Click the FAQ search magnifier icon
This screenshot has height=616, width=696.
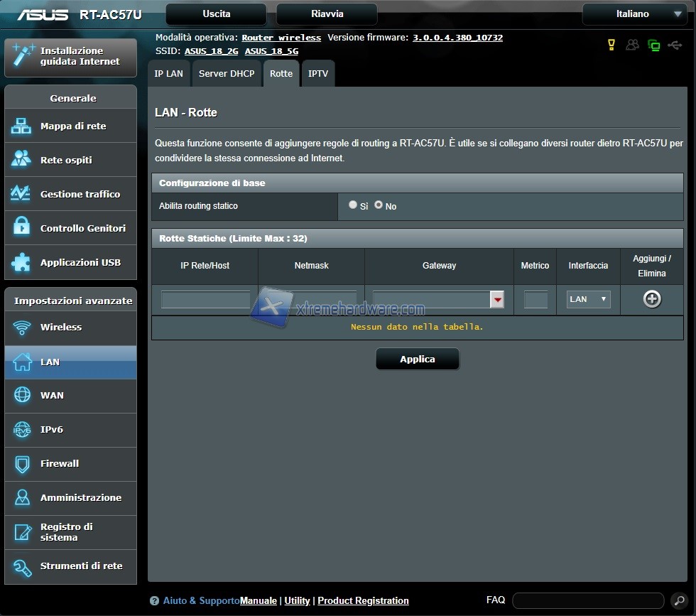coord(677,600)
